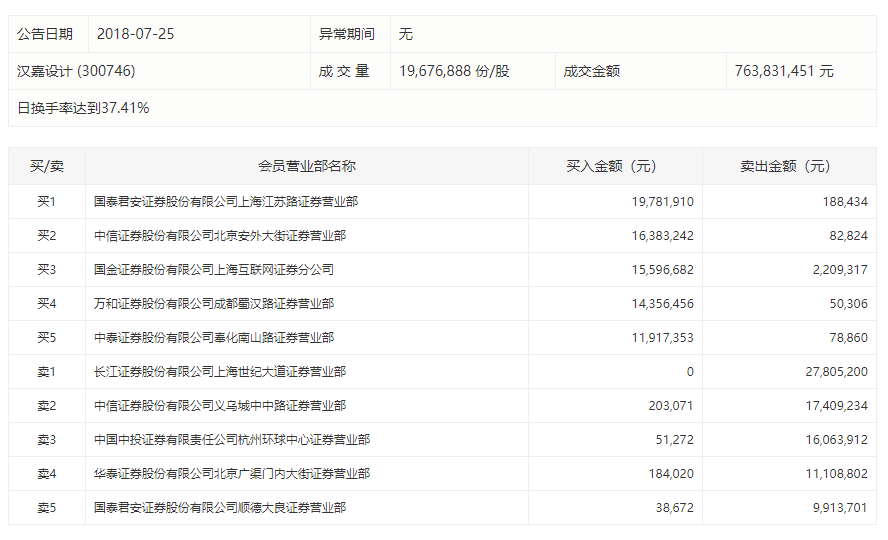
Task: Select the 成交量 value 19,676,888 份/股
Action: click(x=454, y=71)
